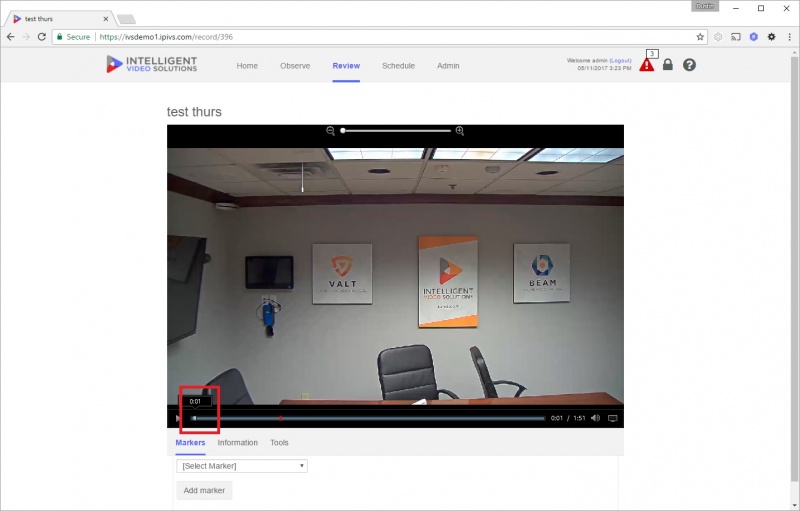Bookmark page with star icon
Image resolution: width=800 pixels, height=511 pixels.
700,37
